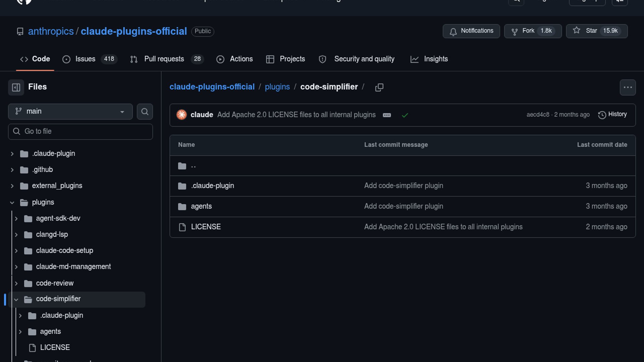Expand the external_plugins folder
The image size is (644, 362).
[12, 186]
